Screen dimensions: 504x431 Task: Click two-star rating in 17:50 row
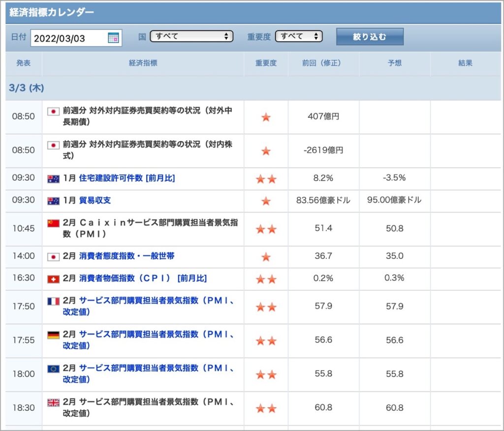(x=266, y=308)
